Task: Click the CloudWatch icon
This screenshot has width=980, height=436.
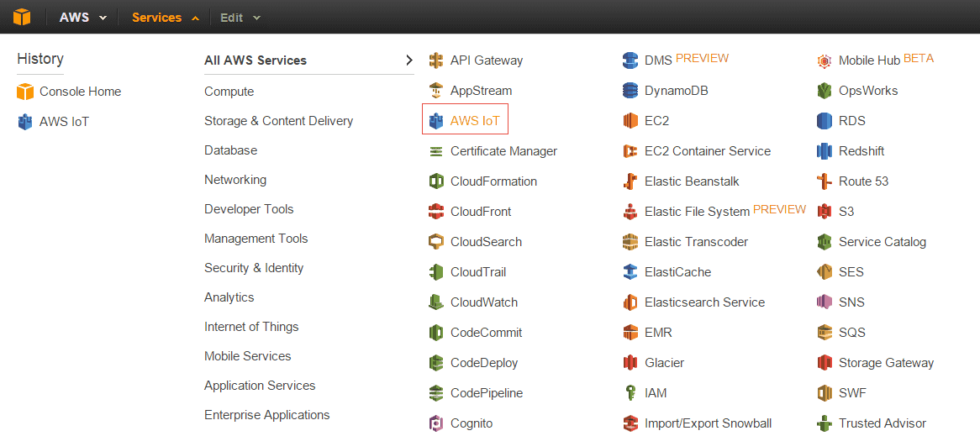Action: tap(436, 302)
